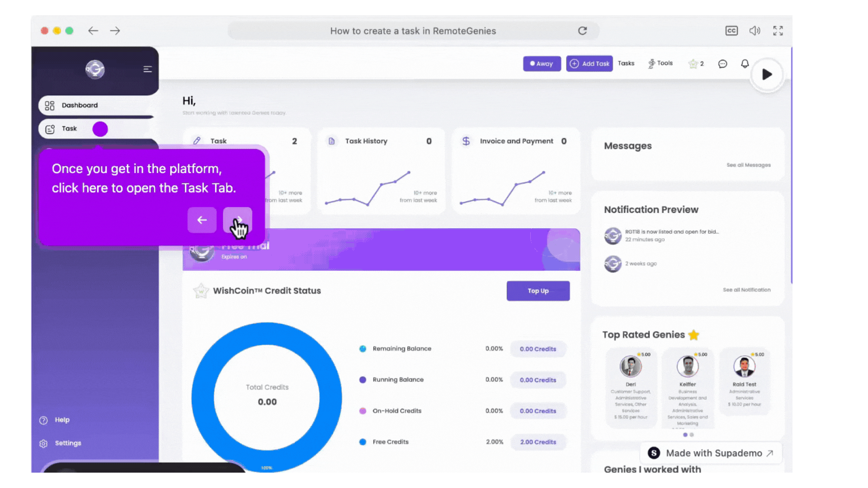Open Keiffer's genie profile photo
The height and width of the screenshot is (488, 868).
pyautogui.click(x=688, y=366)
